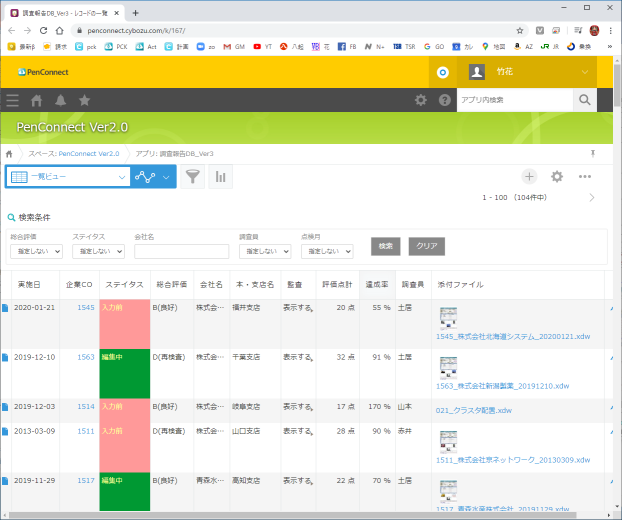Click the blue circle icon in yellow header
Image resolution: width=622 pixels, height=520 pixels.
(443, 72)
